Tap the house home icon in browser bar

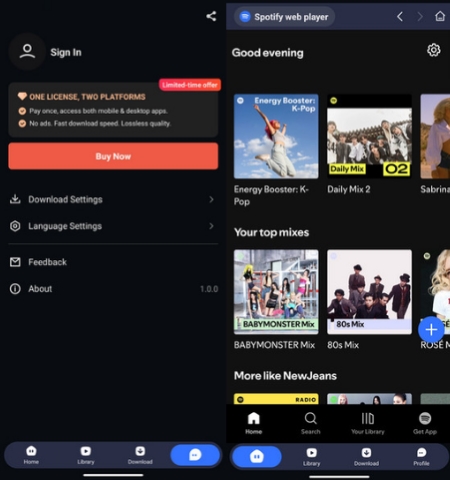[440, 16]
